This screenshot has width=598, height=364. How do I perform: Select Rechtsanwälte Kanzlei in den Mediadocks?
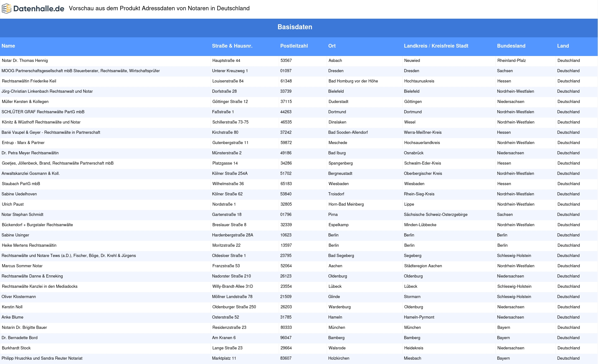tap(40, 287)
